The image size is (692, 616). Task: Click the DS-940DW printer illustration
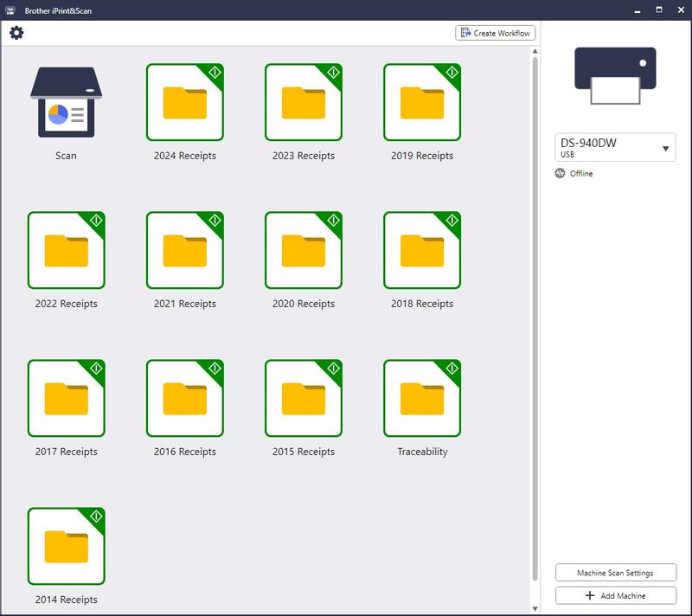[x=617, y=84]
